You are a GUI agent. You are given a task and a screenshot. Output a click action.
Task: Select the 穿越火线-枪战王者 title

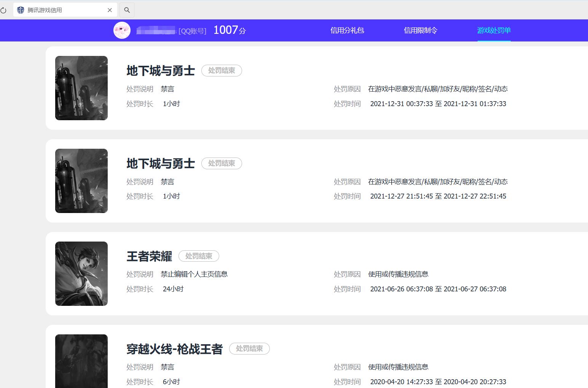pos(174,349)
